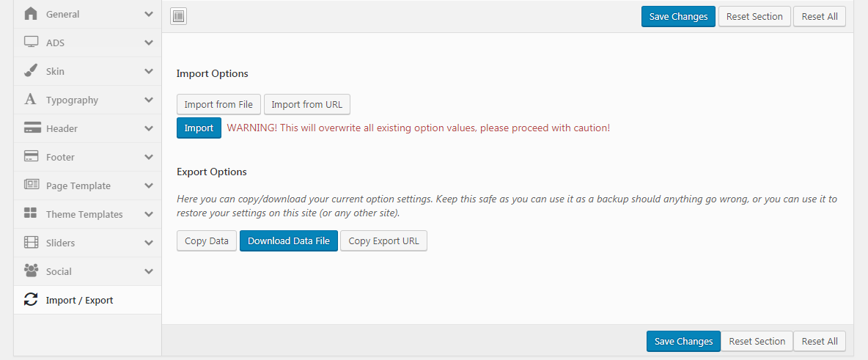
Task: Click the Import from URL button
Action: [306, 105]
